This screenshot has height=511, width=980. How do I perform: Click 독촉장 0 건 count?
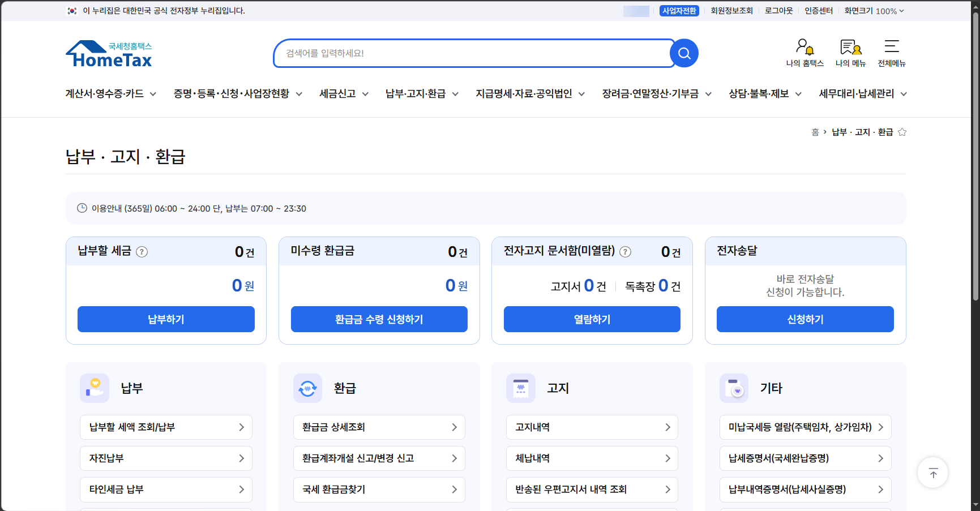point(653,286)
